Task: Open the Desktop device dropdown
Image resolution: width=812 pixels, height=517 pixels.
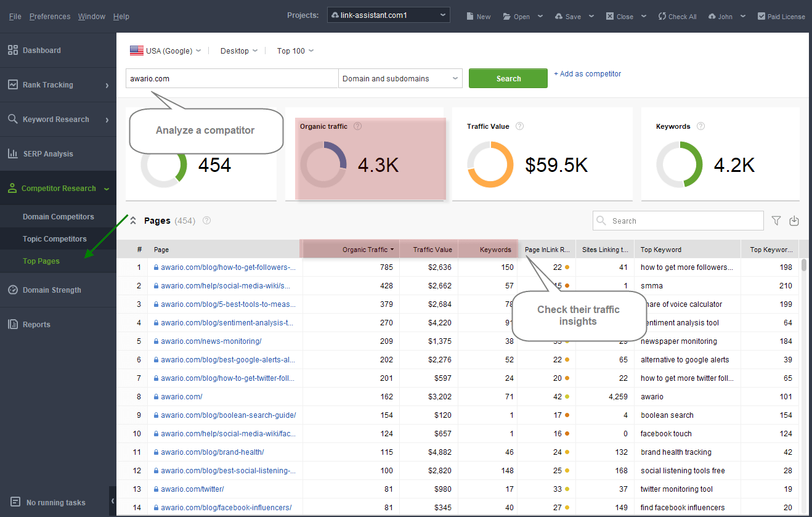Action: tap(239, 51)
